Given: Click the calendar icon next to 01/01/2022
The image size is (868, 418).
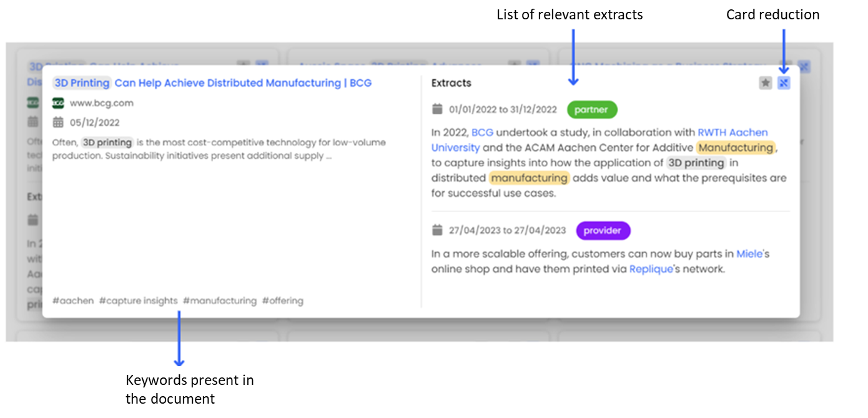Looking at the screenshot, I should tap(437, 109).
